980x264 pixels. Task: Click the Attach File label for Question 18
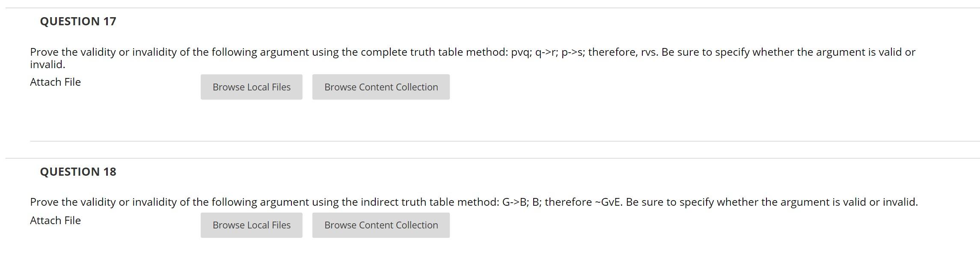point(55,219)
